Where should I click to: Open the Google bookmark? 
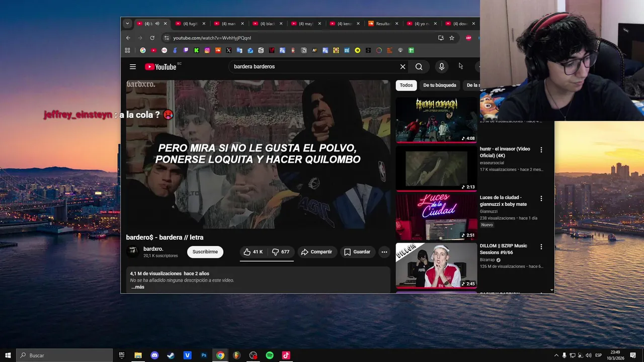(x=143, y=50)
